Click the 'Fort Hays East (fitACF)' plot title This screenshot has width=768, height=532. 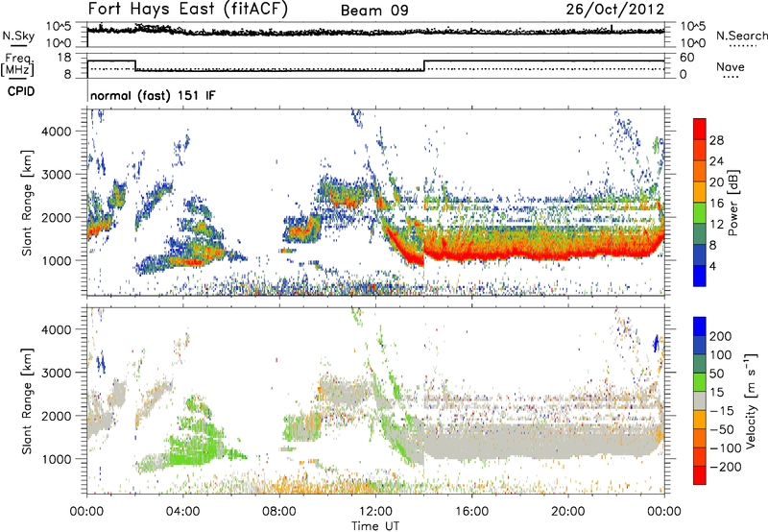(187, 9)
